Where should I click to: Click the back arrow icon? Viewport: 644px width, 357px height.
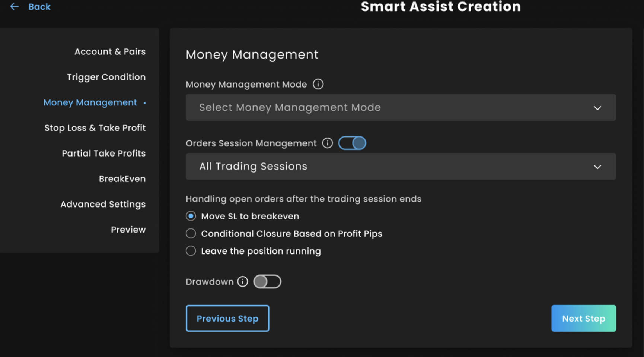point(14,7)
